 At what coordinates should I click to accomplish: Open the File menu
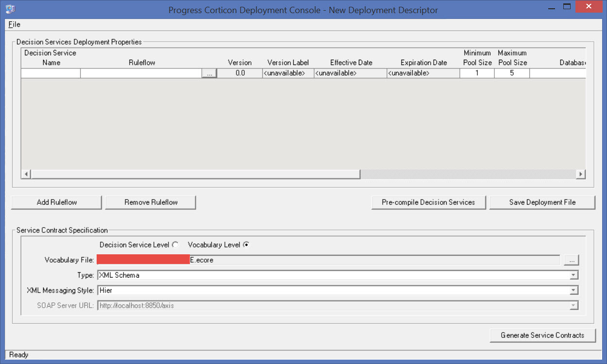tap(15, 24)
